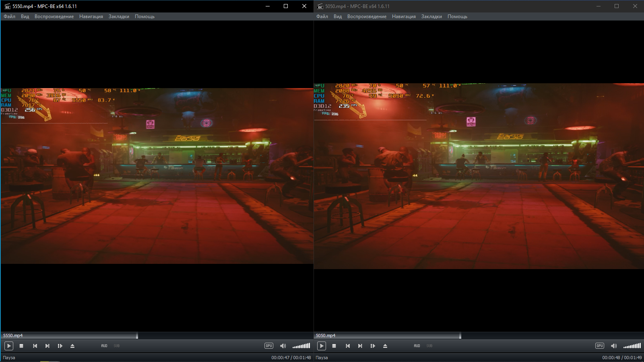Click the video frame in 5550.mp4 window
The image size is (644, 362).
pyautogui.click(x=157, y=176)
